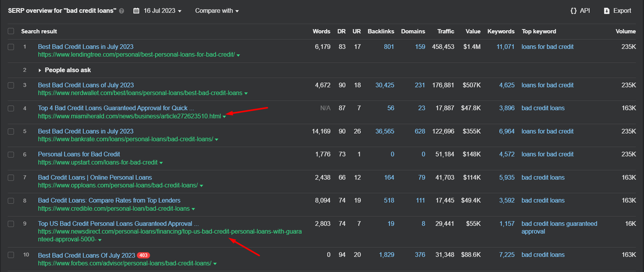644x272 pixels.
Task: Open the URL dropdown arrow for credible.com
Action: pyautogui.click(x=194, y=209)
